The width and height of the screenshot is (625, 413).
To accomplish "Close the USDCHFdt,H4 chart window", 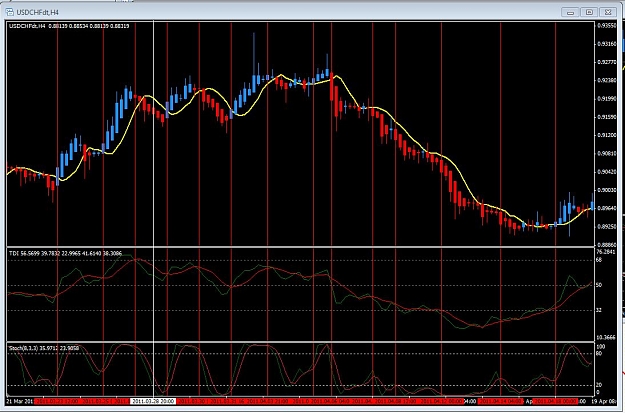I will [608, 12].
